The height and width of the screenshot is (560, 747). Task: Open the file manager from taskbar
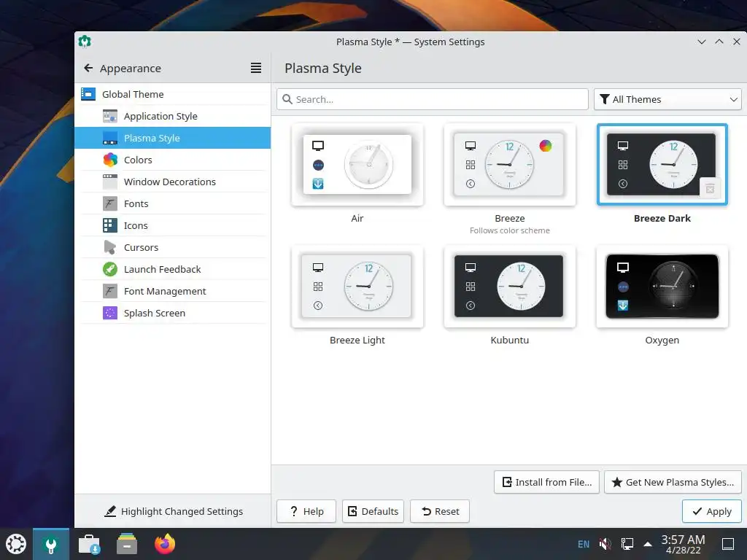127,544
